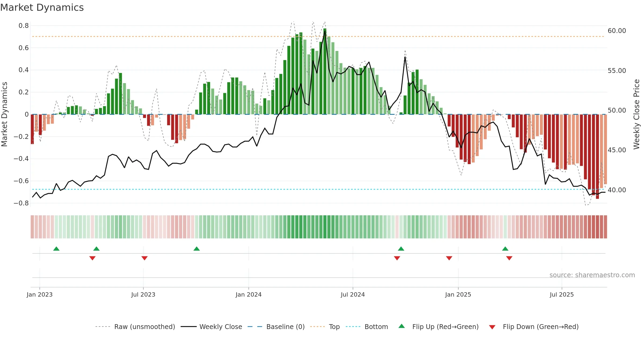Image resolution: width=644 pixels, height=362 pixels.
Task: Click the 45.00 price axis label
Action: tap(617, 150)
